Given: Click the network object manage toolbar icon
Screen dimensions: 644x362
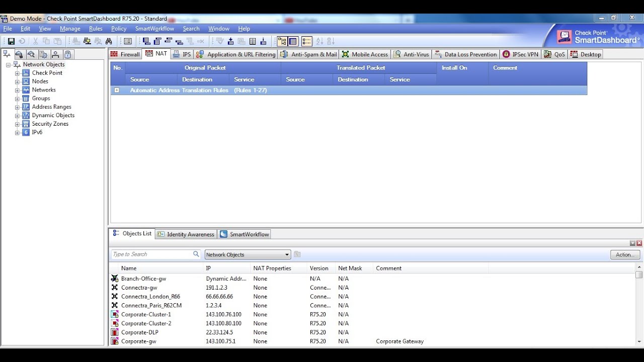Looking at the screenshot, I should click(87, 41).
